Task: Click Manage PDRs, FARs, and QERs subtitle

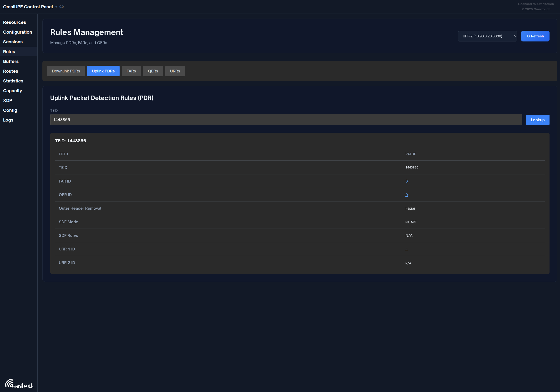Action: (x=79, y=43)
